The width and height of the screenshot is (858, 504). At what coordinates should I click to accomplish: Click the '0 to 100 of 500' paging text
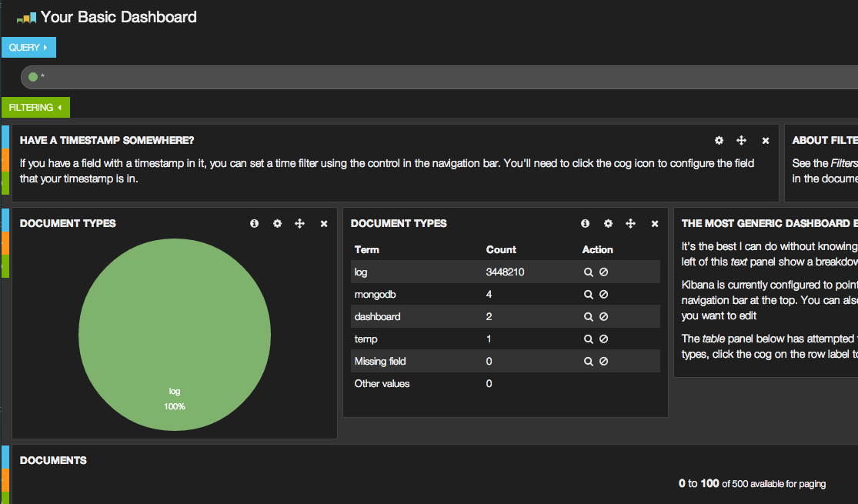(x=753, y=484)
